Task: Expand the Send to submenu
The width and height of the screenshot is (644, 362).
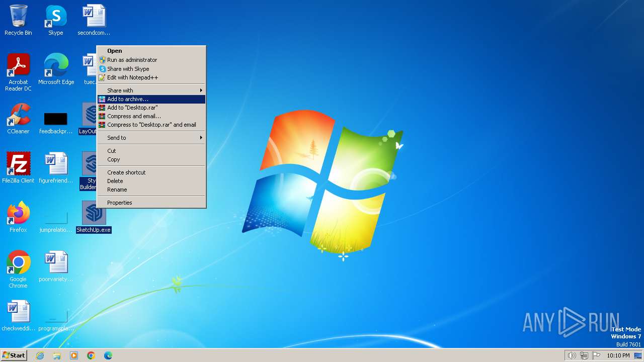Action: tap(151, 138)
